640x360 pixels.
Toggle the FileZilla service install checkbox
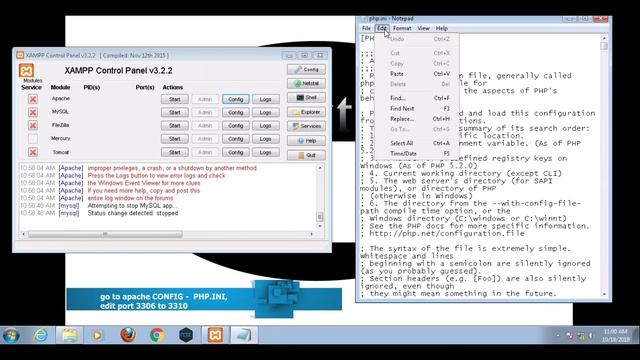point(33,125)
